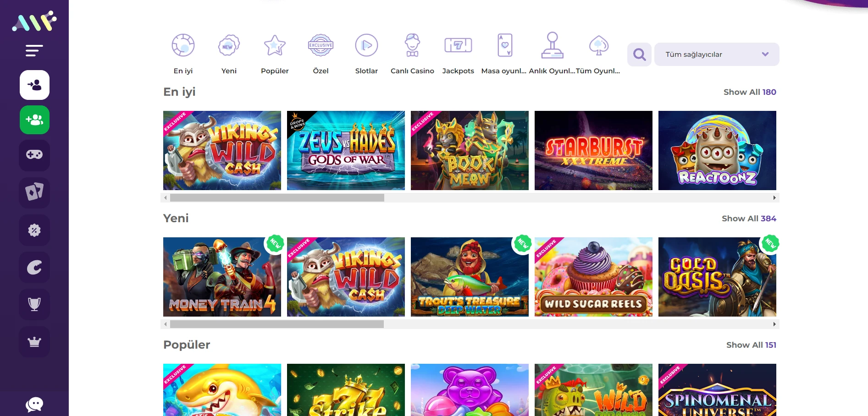Click the login icon button in sidebar

(x=34, y=85)
